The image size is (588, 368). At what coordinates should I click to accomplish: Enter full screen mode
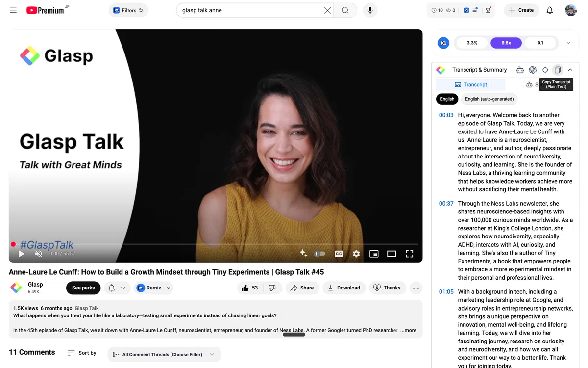pos(410,254)
